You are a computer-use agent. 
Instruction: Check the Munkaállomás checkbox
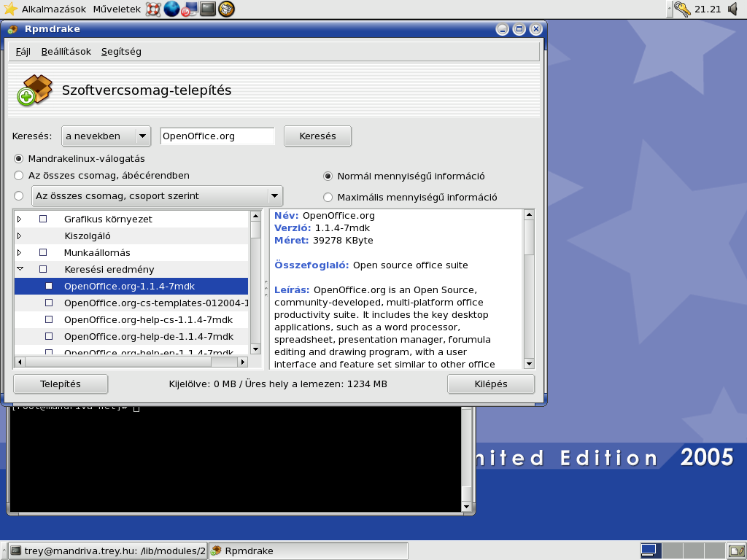(43, 252)
